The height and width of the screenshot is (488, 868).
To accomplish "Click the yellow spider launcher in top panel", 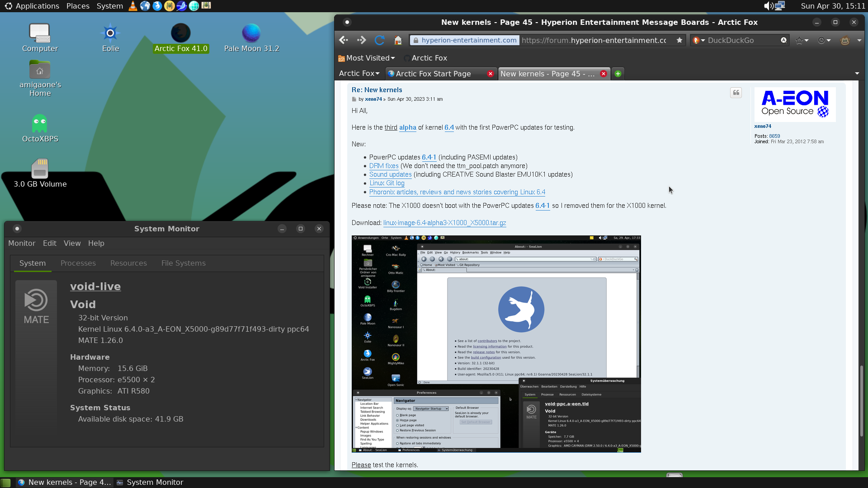I will click(x=170, y=6).
